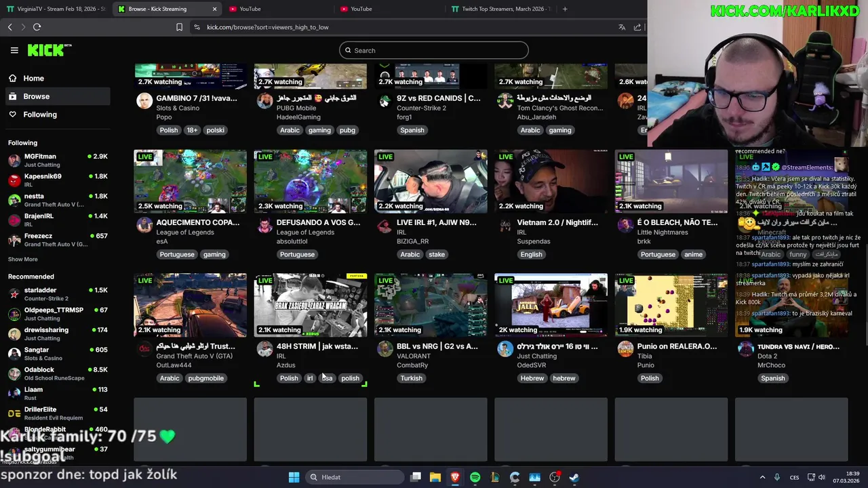The width and height of the screenshot is (868, 488).
Task: Open the Little Nightmares category link
Action: coord(663,232)
